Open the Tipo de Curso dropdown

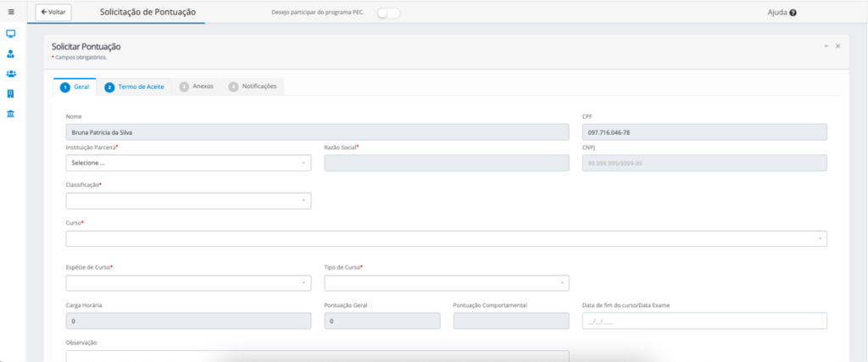tap(447, 283)
